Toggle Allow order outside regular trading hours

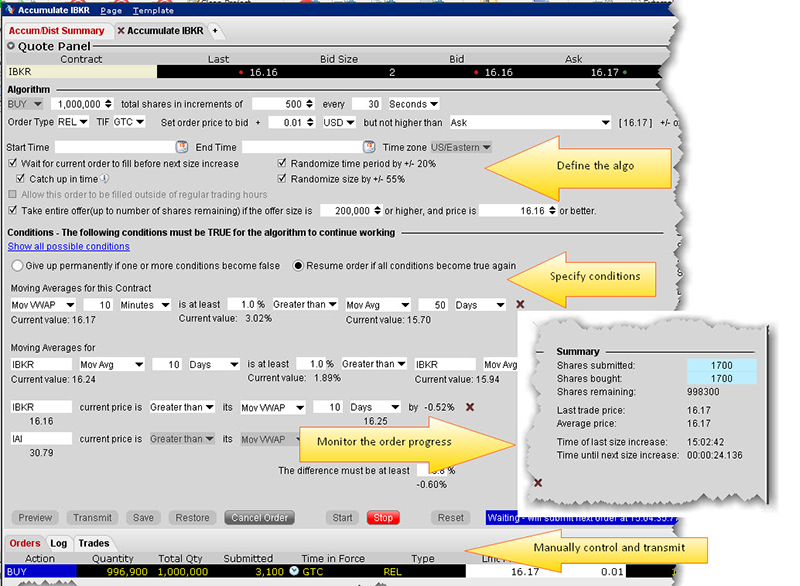pyautogui.click(x=13, y=194)
